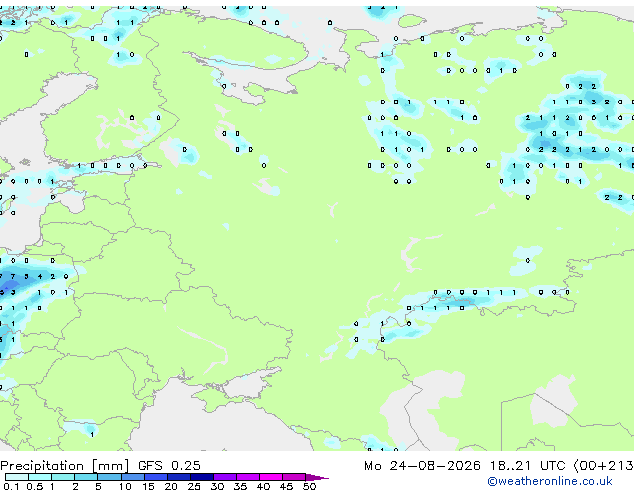This screenshot has width=634, height=490.
Task: Click the purple arrow tip past 50
Action: point(316,478)
